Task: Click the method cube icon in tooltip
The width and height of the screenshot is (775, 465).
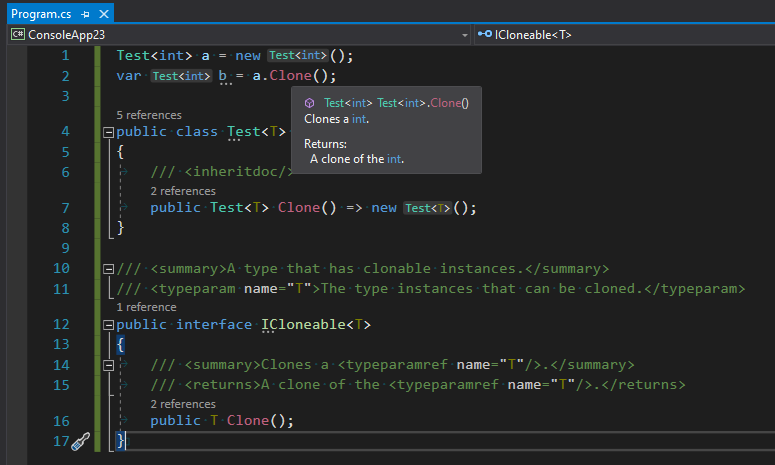Action: [x=309, y=103]
